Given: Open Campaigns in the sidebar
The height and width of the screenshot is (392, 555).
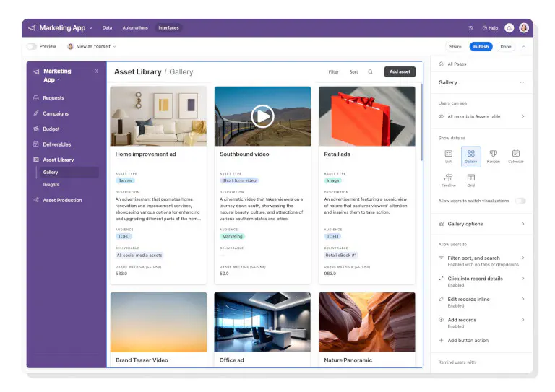Looking at the screenshot, I should pos(56,113).
